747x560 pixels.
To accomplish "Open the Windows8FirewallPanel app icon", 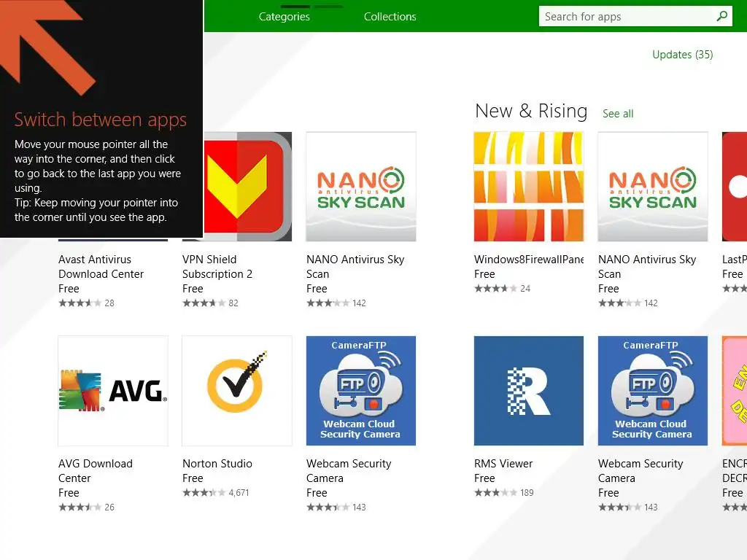I will (529, 187).
